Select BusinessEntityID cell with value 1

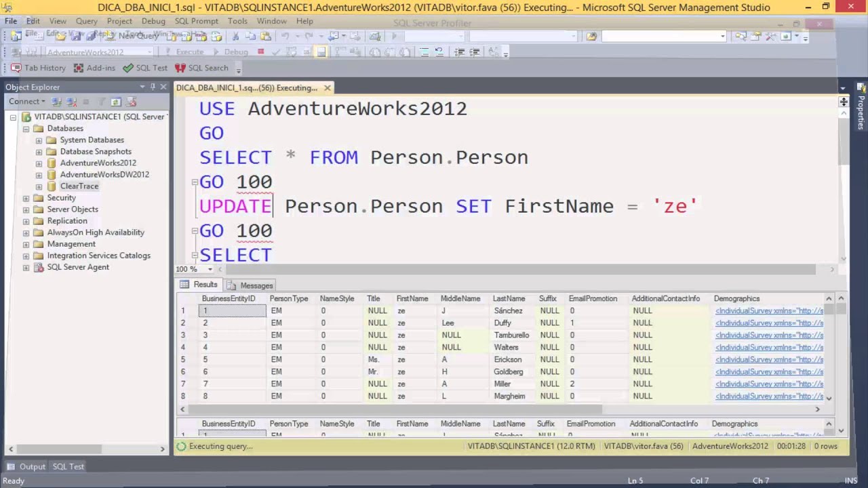tap(232, 310)
